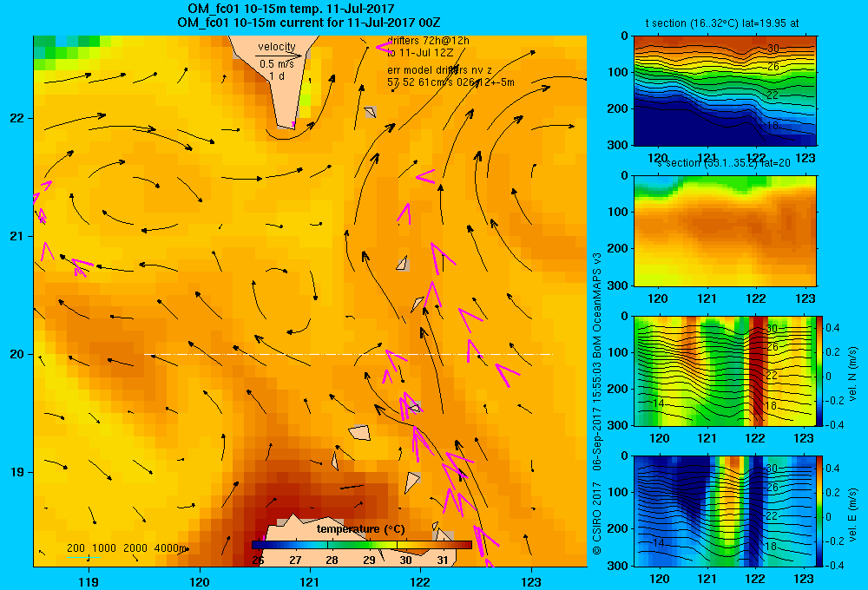Image resolution: width=868 pixels, height=590 pixels.
Task: Click the '120' longitude label under s section panel
Action: pyautogui.click(x=658, y=298)
